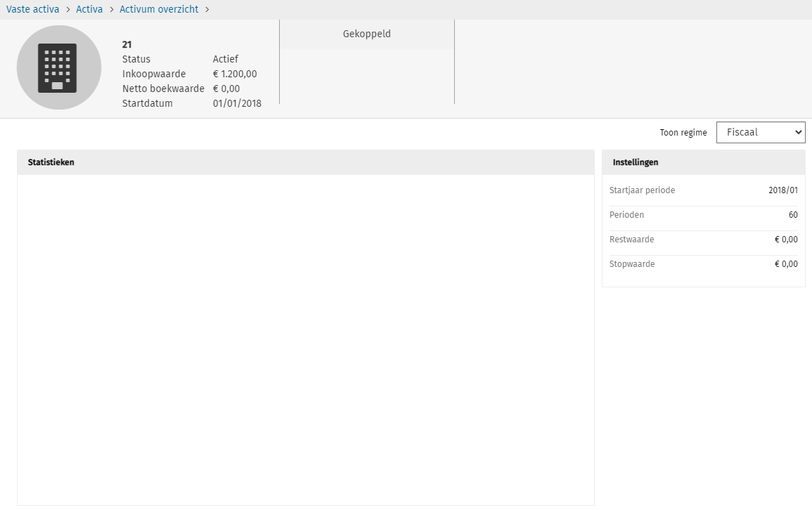The width and height of the screenshot is (812, 510).
Task: Click the Stopwaarde amount in Instellingen
Action: [x=785, y=264]
